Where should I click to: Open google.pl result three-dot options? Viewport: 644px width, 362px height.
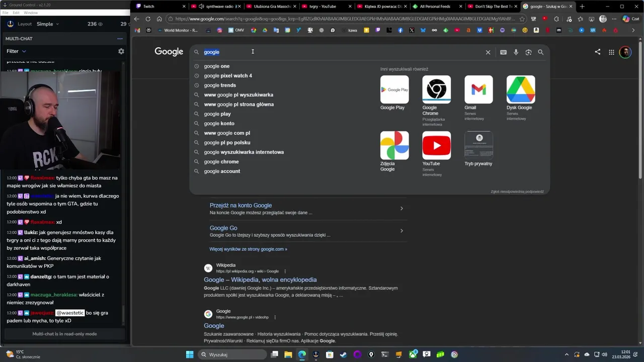pos(275,317)
